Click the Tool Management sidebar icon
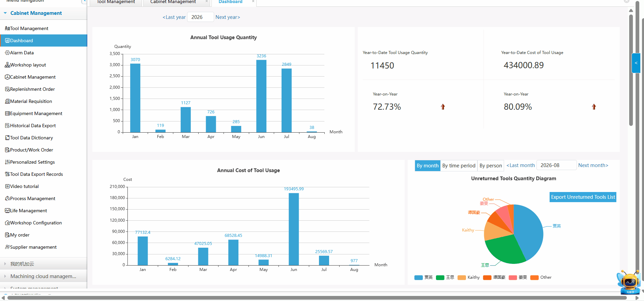The height and width of the screenshot is (301, 644). (x=7, y=28)
